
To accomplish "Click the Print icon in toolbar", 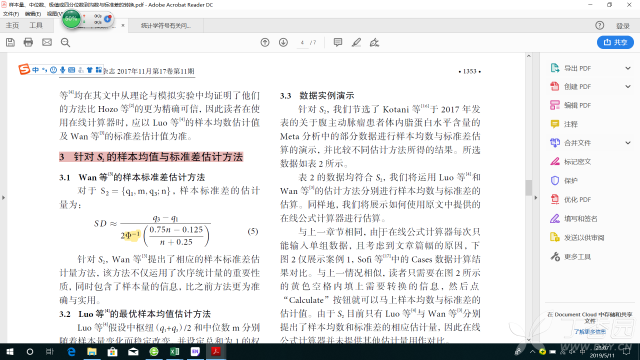I will 28,42.
